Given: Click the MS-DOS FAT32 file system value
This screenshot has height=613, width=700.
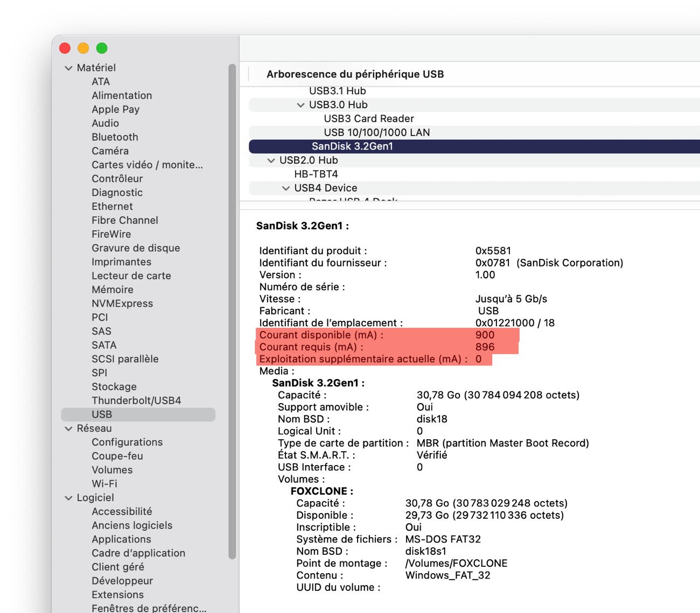Looking at the screenshot, I should 443,539.
